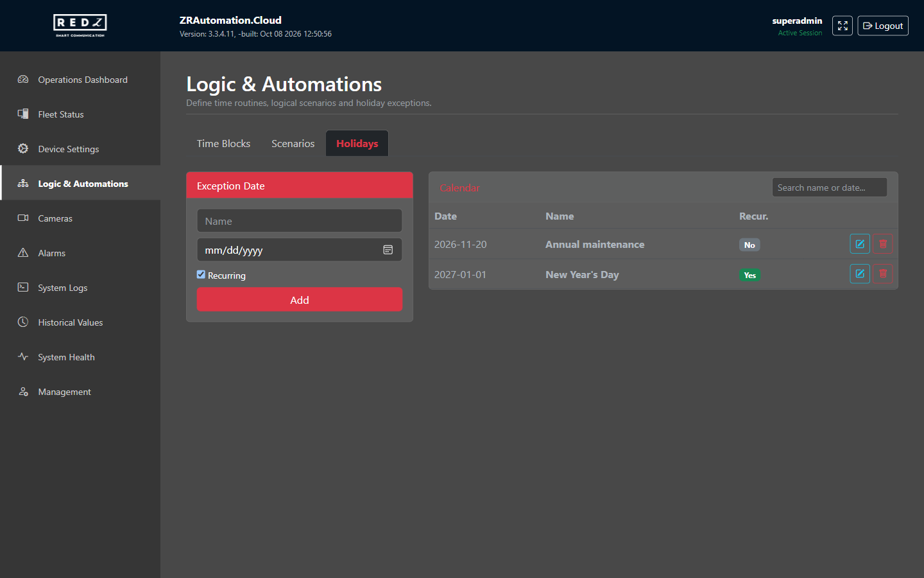Click the Logic & Automations diagram icon
This screenshot has height=578, width=924.
click(x=23, y=184)
